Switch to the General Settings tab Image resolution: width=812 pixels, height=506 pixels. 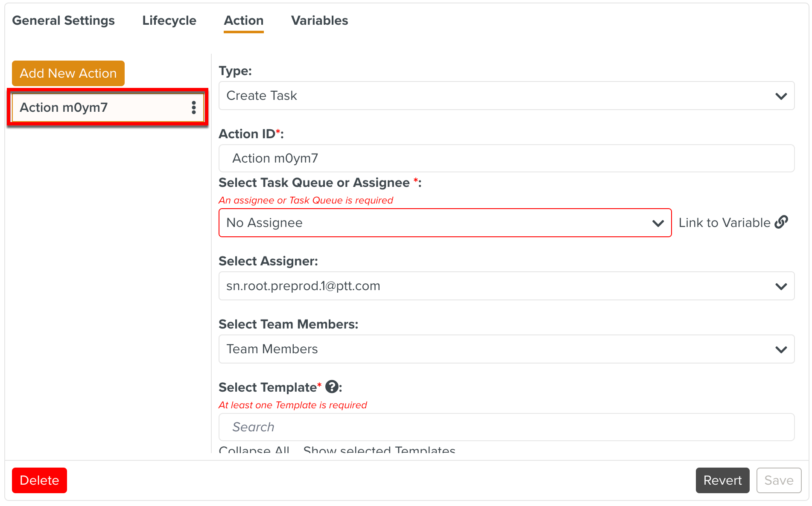tap(63, 20)
